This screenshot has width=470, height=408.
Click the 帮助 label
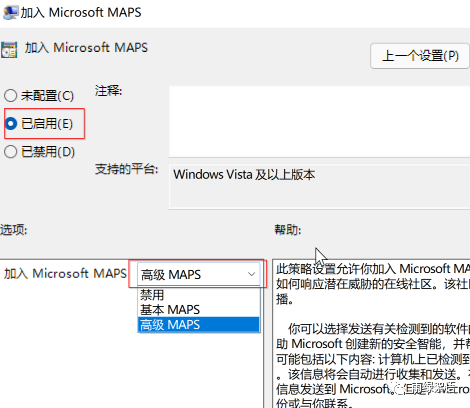pyautogui.click(x=288, y=230)
